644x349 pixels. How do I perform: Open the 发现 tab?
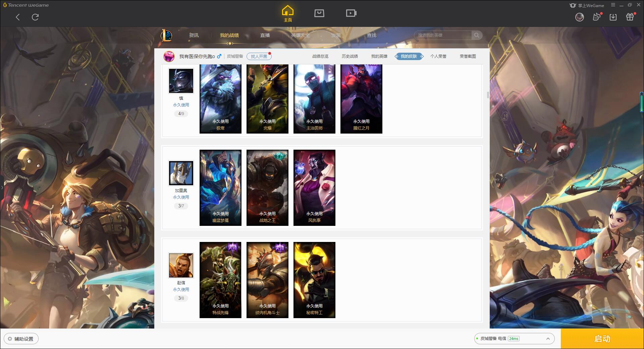pyautogui.click(x=336, y=35)
